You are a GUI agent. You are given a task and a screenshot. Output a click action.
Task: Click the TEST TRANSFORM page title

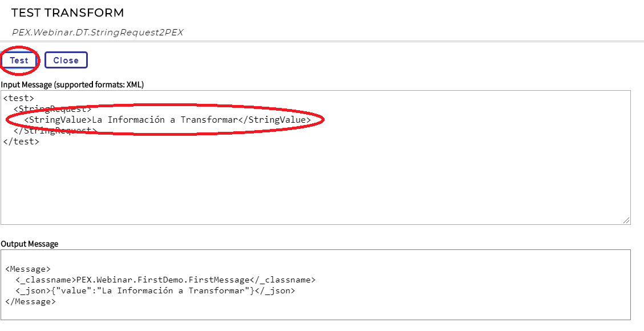click(x=67, y=13)
